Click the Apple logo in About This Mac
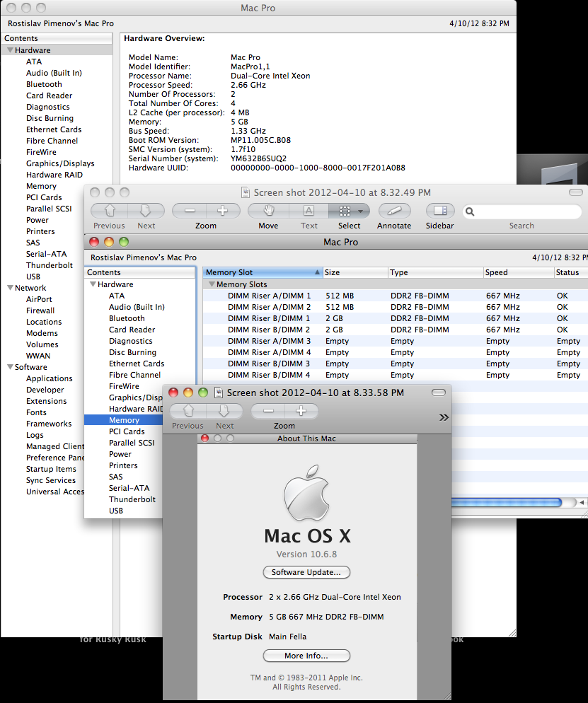Viewport: 588px width, 703px height. click(306, 493)
